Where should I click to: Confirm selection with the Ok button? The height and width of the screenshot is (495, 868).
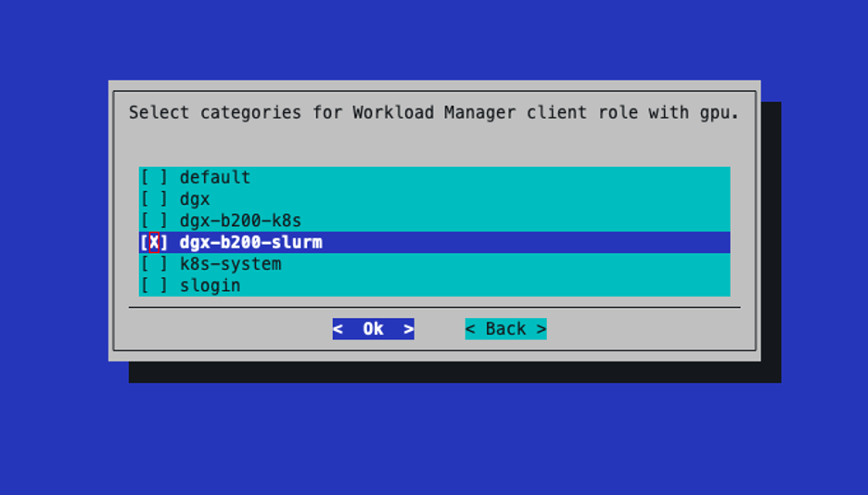(x=373, y=329)
